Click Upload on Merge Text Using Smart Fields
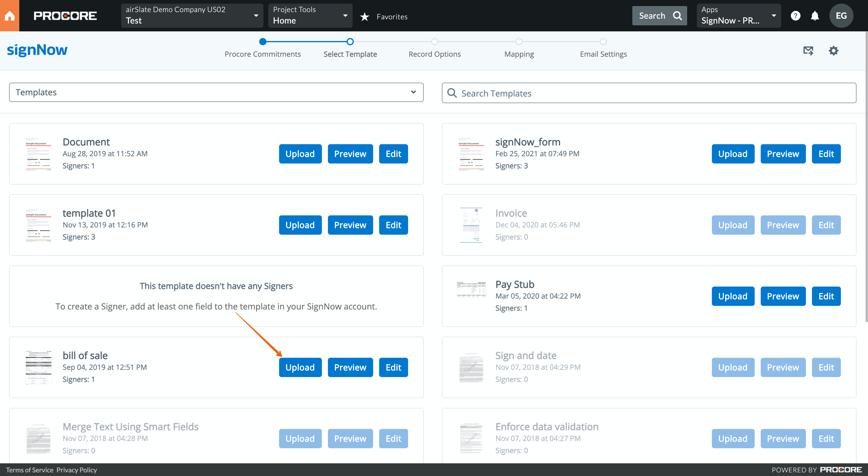The width and height of the screenshot is (868, 476). point(300,439)
